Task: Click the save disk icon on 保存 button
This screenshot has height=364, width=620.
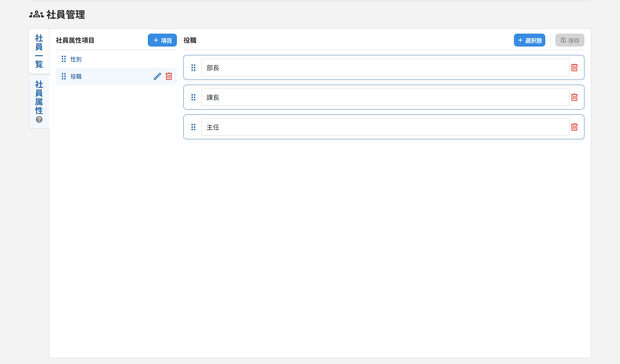Action: click(564, 40)
